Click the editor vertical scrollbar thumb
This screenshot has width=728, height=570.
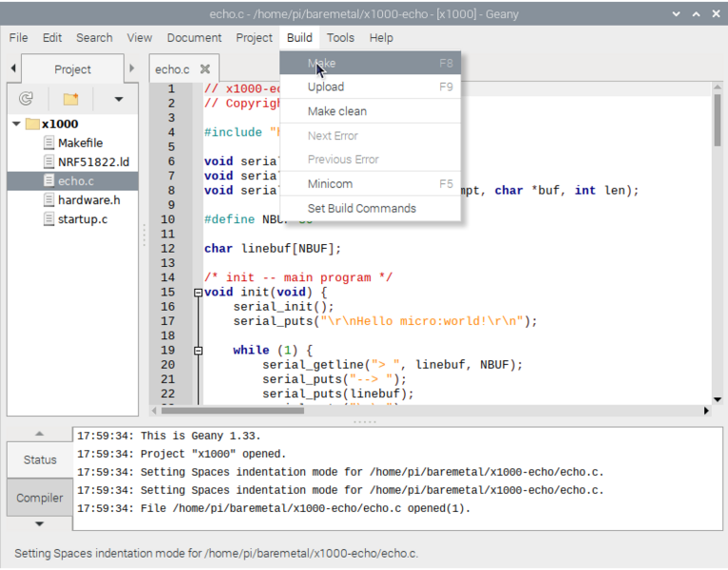(718, 121)
